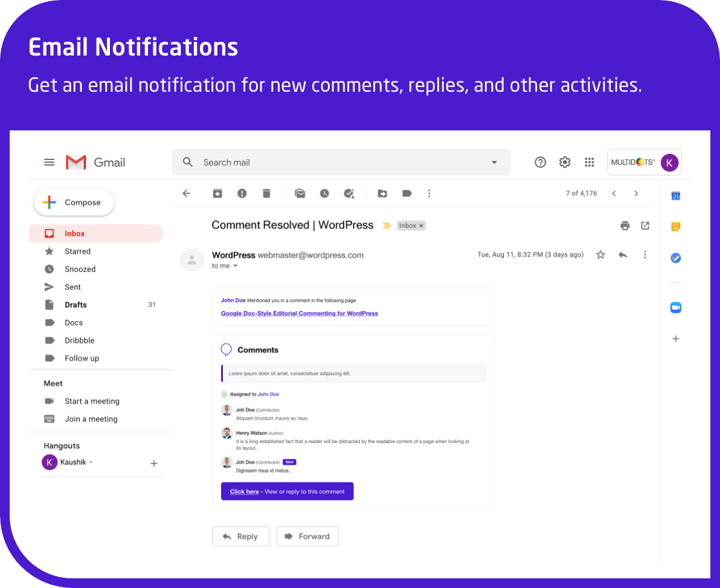Click the Gmail logo
This screenshot has height=588, width=720.
tap(95, 162)
